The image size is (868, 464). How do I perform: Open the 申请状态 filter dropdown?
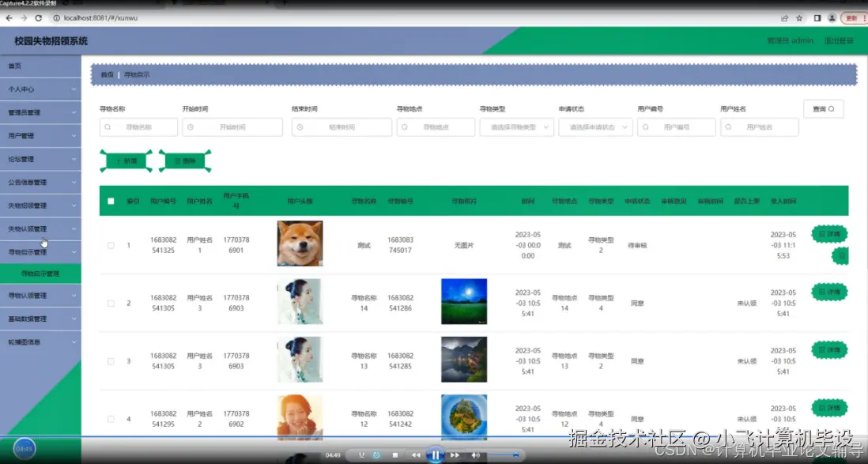tap(595, 126)
